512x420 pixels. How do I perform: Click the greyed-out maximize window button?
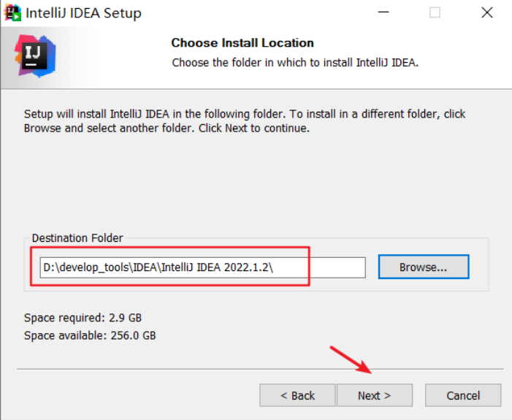[435, 12]
